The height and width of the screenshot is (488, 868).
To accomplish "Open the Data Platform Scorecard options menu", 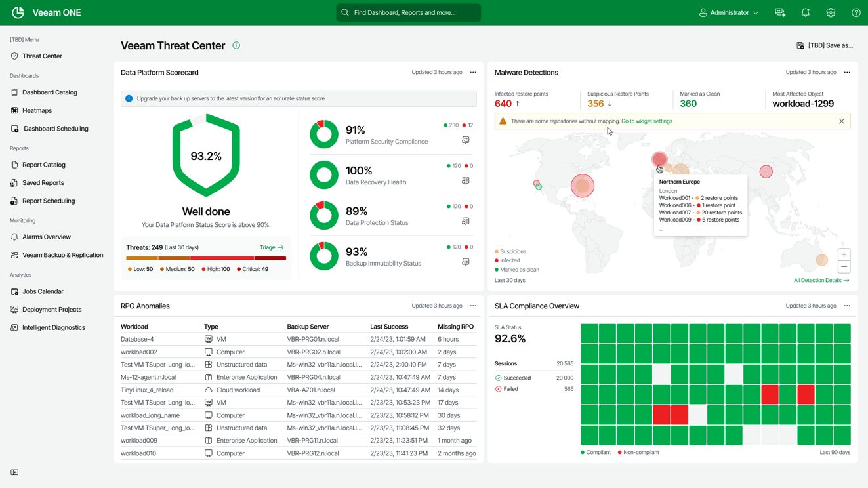I will click(473, 73).
